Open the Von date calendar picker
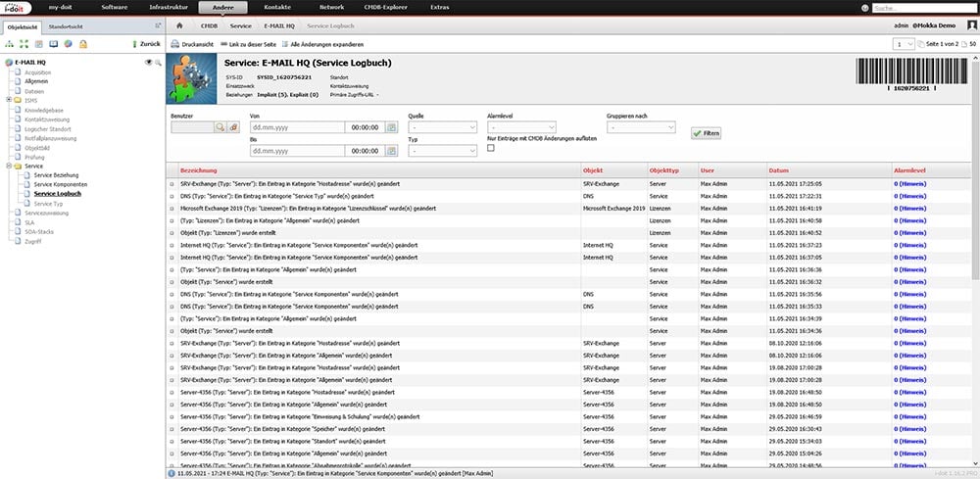Screen dimensions: 980x479 tap(391, 126)
